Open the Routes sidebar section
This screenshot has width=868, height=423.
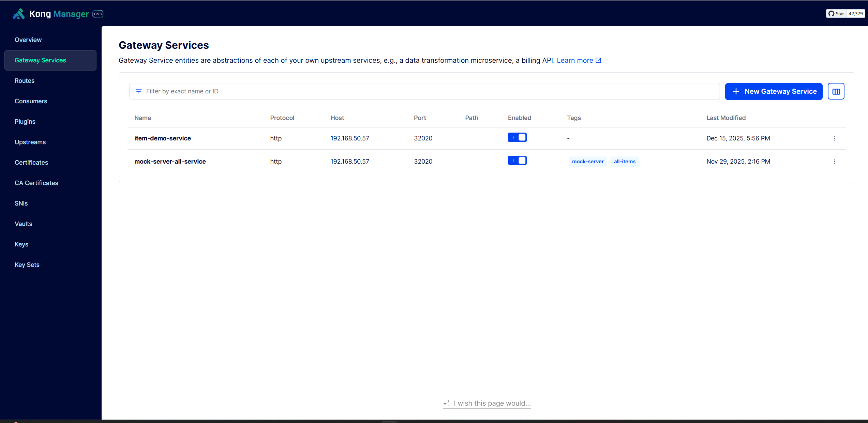click(x=25, y=81)
